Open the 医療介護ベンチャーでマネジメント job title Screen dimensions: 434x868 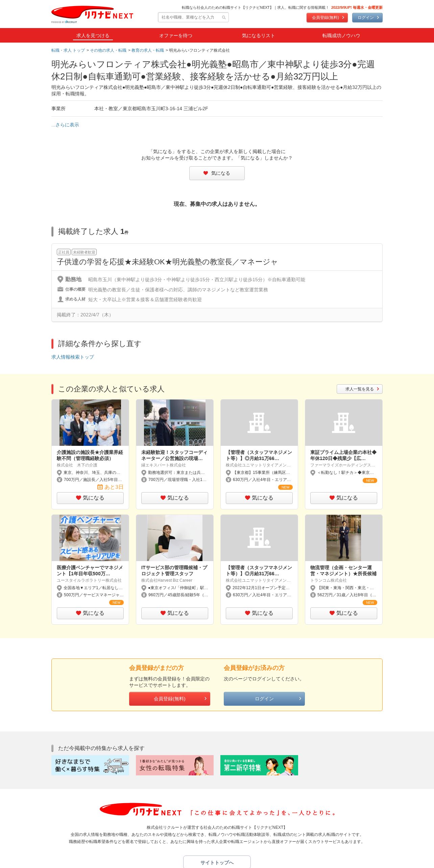[90, 571]
